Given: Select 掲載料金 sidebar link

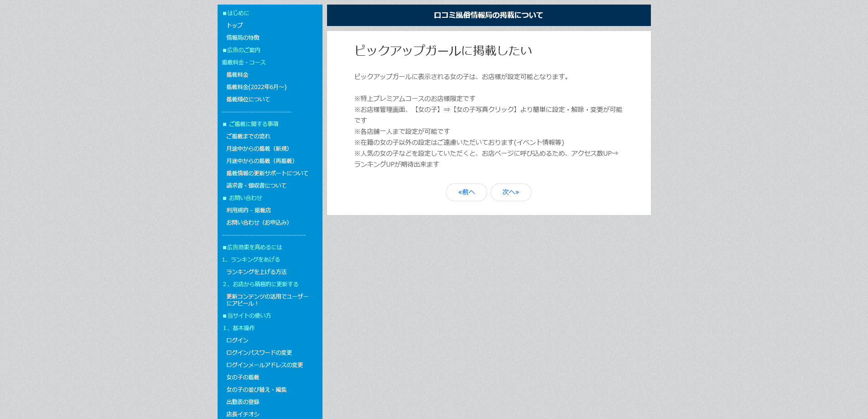Looking at the screenshot, I should click(x=237, y=75).
